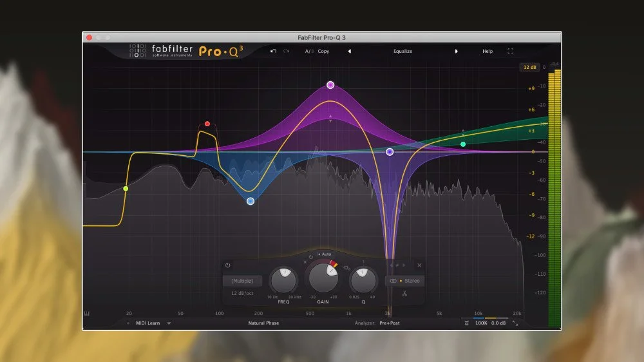Open the Equalize preset menu
Viewport: 644px width, 362px height.
point(403,52)
